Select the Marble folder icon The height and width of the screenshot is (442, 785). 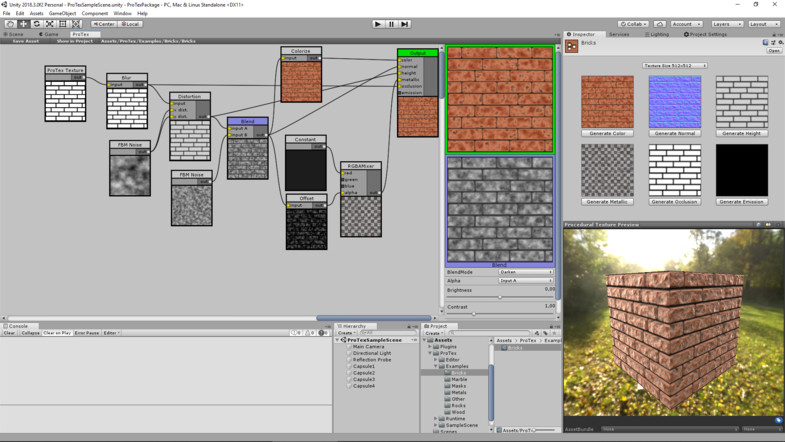[x=448, y=379]
